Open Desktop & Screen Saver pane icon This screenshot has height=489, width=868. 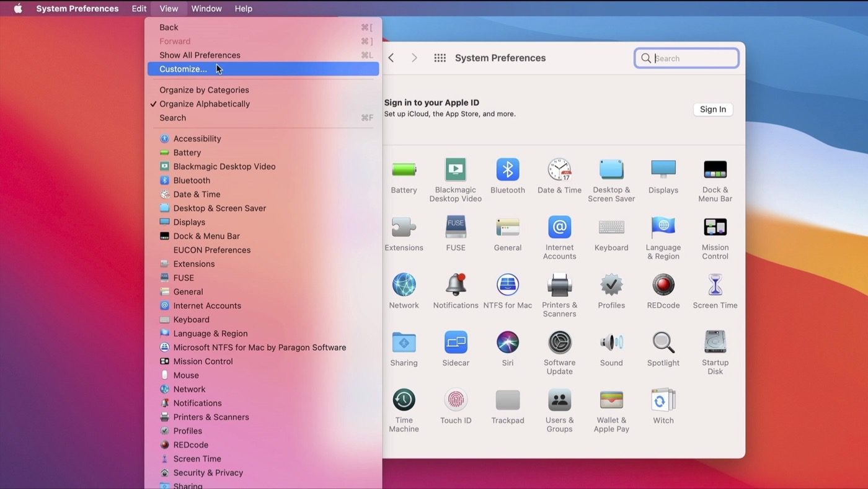pos(611,169)
